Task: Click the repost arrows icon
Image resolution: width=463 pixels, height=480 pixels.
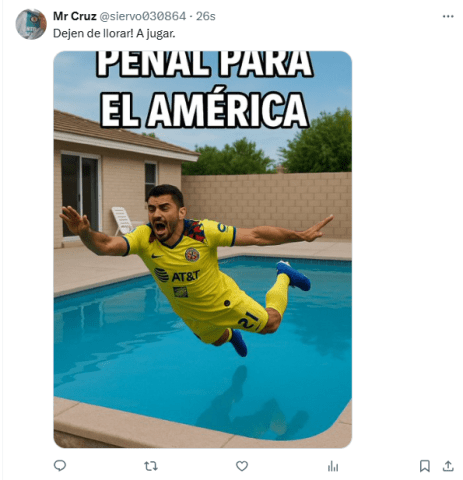Action: (151, 466)
